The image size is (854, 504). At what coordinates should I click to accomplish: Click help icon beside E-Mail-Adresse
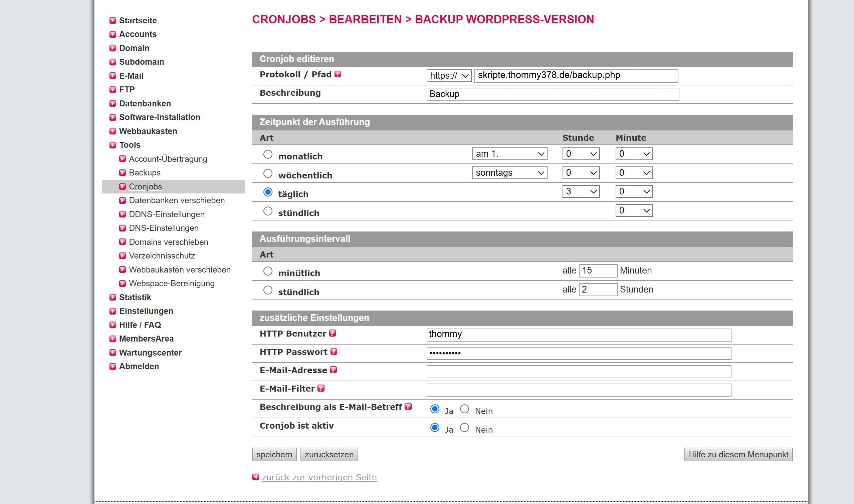(x=334, y=370)
